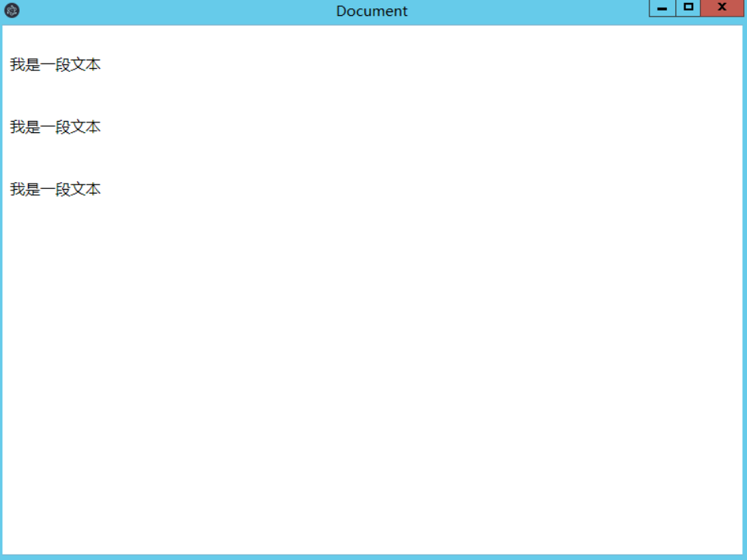Click the Document title text
The width and height of the screenshot is (747, 560).
(371, 11)
